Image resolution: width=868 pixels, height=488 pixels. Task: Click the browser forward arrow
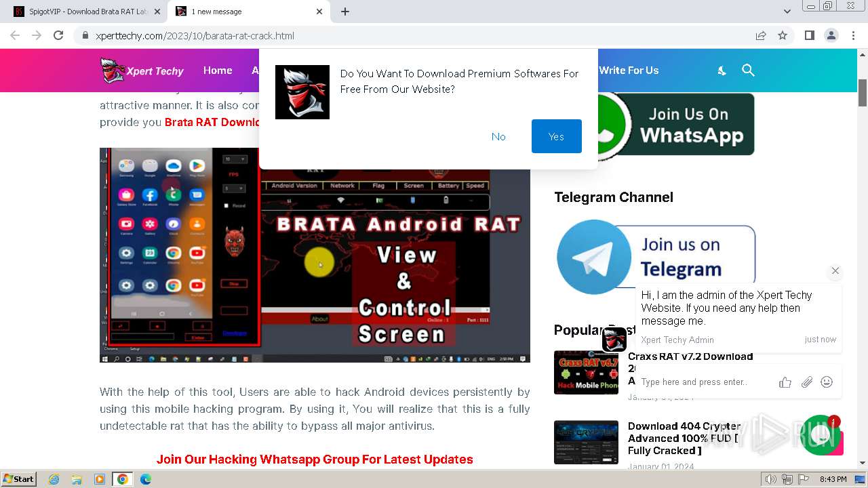pos(37,35)
